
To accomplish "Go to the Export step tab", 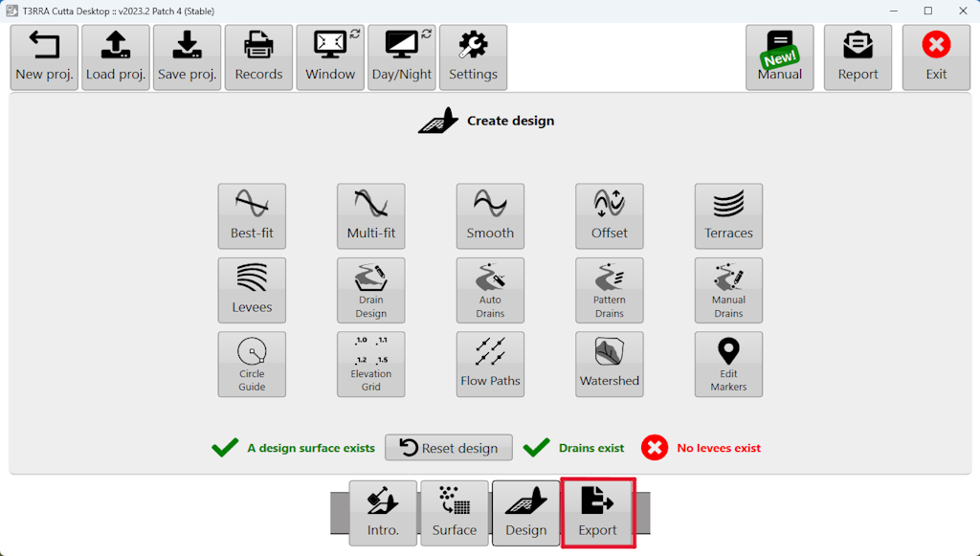I will click(x=598, y=514).
